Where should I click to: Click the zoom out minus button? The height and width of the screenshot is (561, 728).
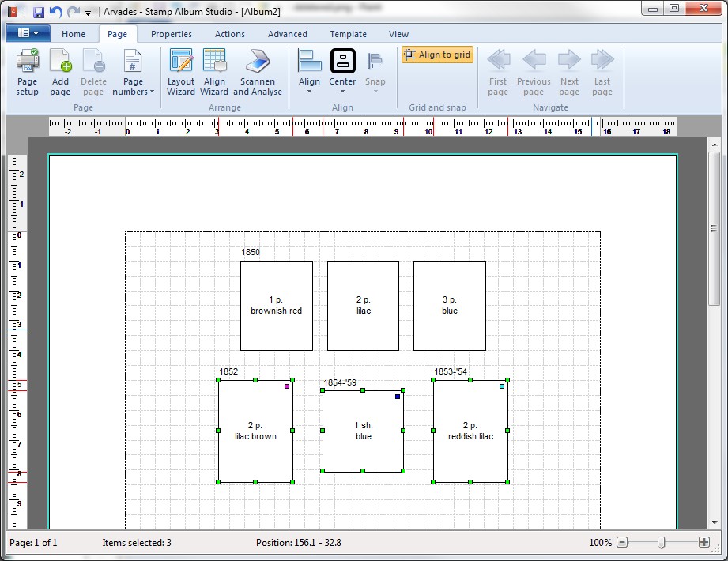(622, 542)
